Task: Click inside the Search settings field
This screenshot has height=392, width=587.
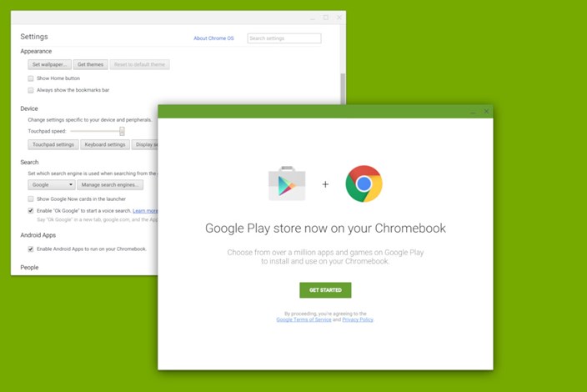Action: click(284, 38)
